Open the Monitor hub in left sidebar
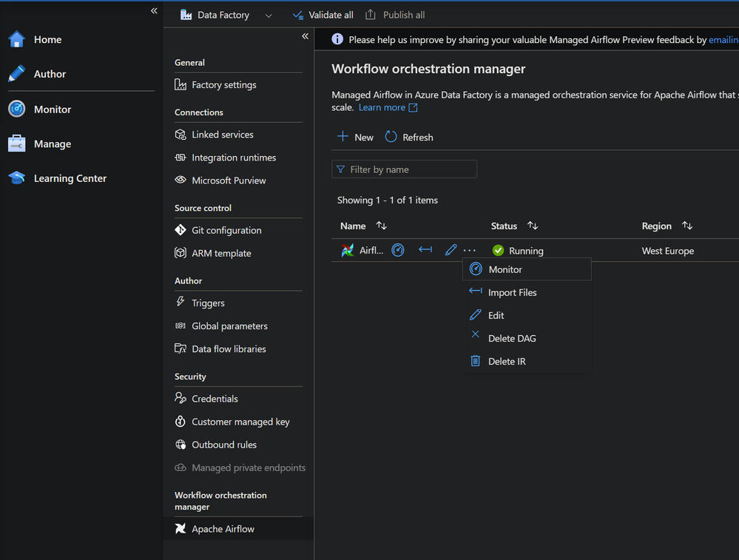This screenshot has height=560, width=739. (52, 109)
